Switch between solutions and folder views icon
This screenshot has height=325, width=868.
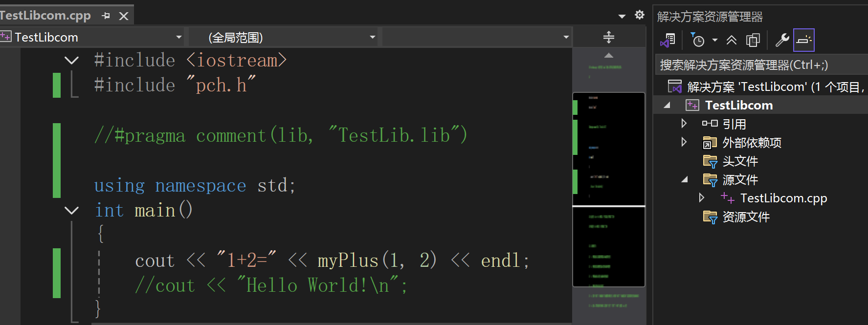coord(668,40)
